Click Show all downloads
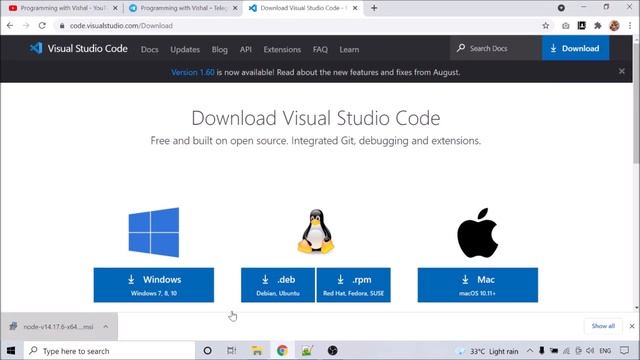Screen dimensions: 640x360 (603, 326)
